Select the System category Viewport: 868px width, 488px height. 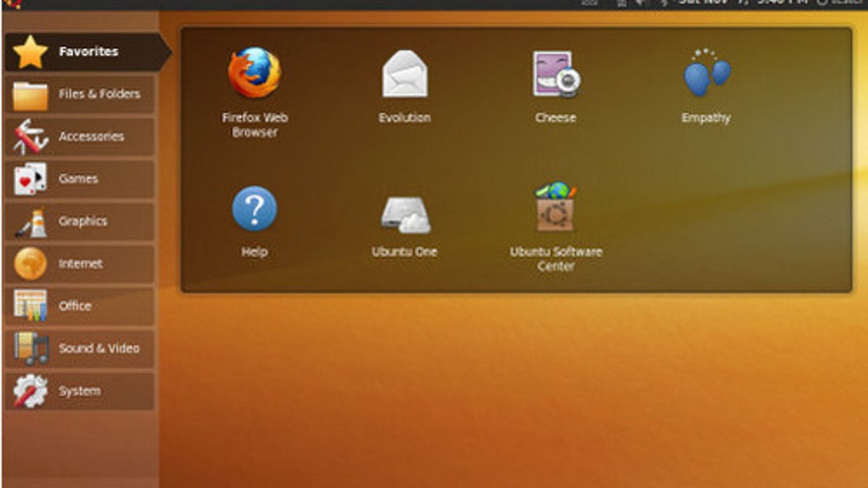[80, 391]
